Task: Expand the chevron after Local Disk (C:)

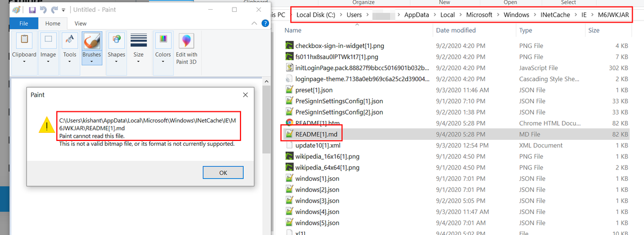Action: pyautogui.click(x=340, y=15)
